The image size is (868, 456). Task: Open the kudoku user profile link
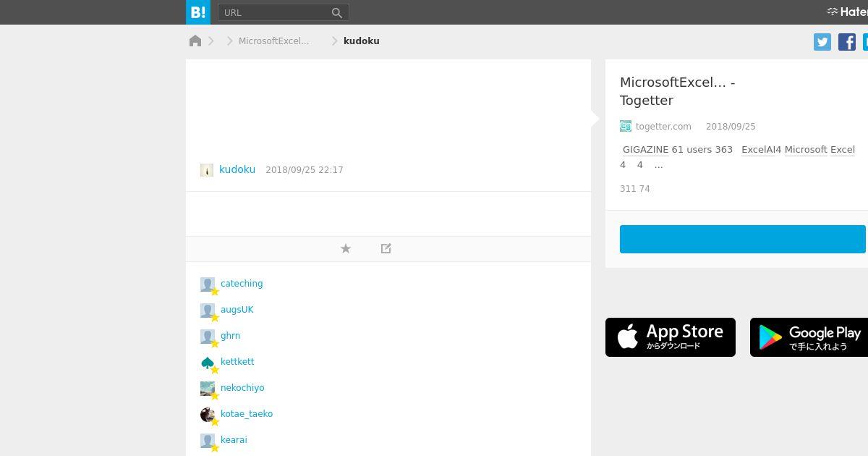click(237, 169)
